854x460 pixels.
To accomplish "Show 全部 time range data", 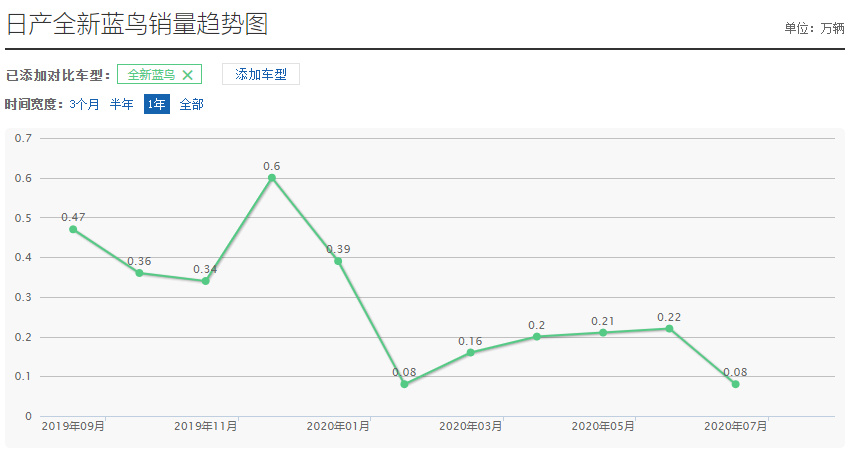I will [x=192, y=104].
